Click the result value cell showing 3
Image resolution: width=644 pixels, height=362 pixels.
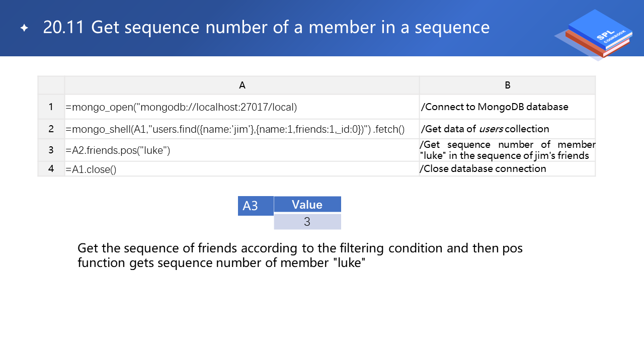coord(307,222)
